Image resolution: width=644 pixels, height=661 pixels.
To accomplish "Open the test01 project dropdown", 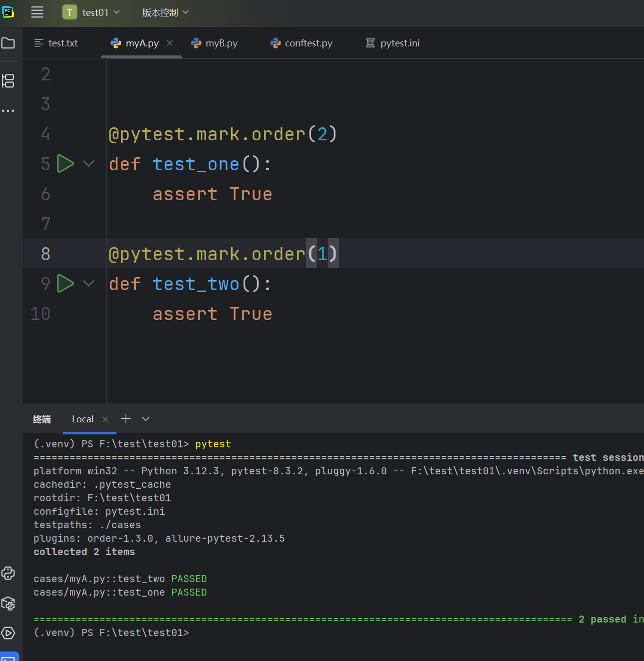I will click(x=101, y=12).
